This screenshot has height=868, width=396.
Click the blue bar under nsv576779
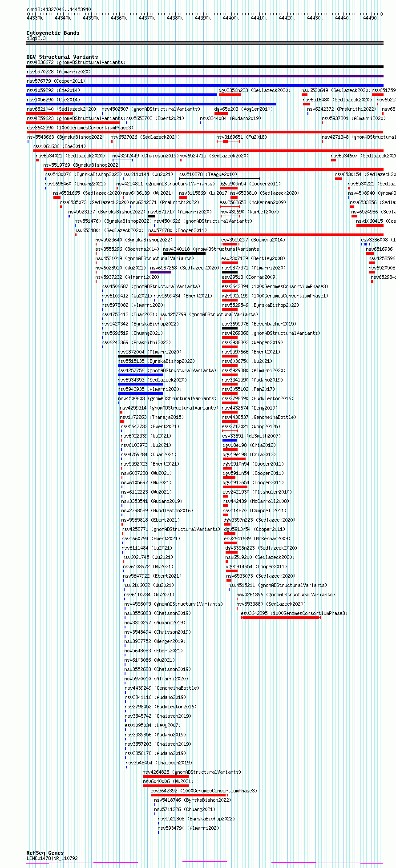(x=205, y=85)
